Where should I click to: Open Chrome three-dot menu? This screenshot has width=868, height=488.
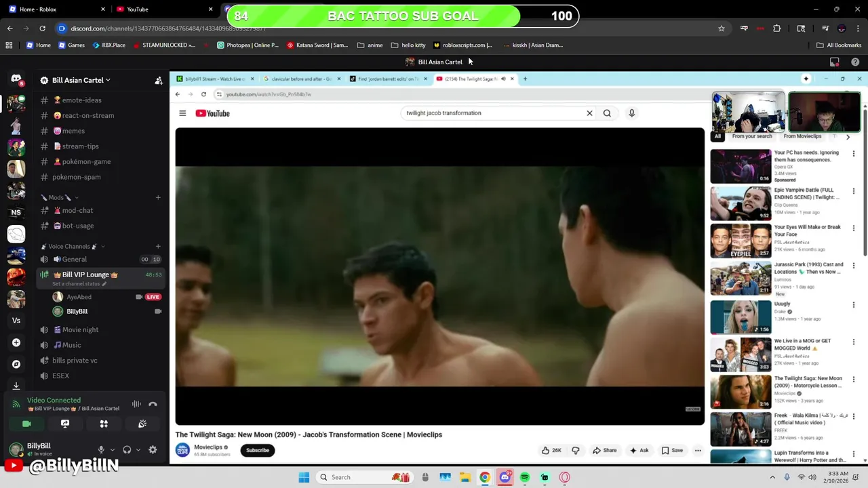858,28
